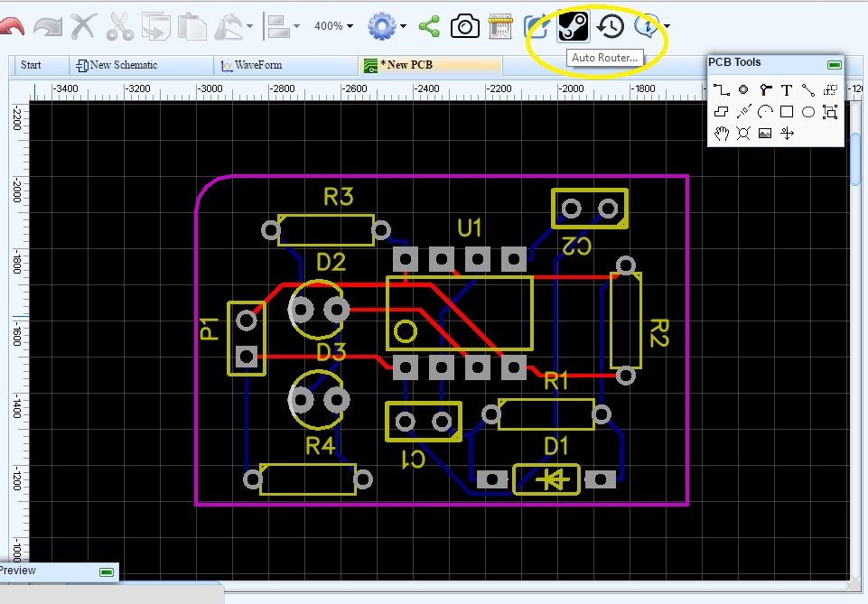Click the settings gear icon
Viewport: 868px width, 604px height.
pos(382,26)
